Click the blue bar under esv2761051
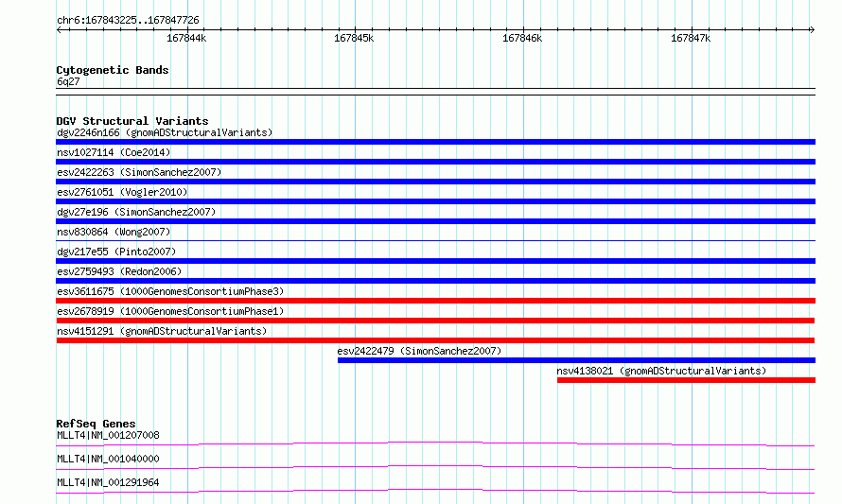 click(x=435, y=201)
